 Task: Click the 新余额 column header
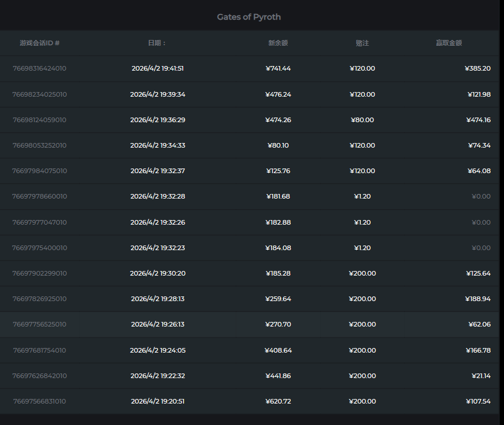pyautogui.click(x=278, y=43)
